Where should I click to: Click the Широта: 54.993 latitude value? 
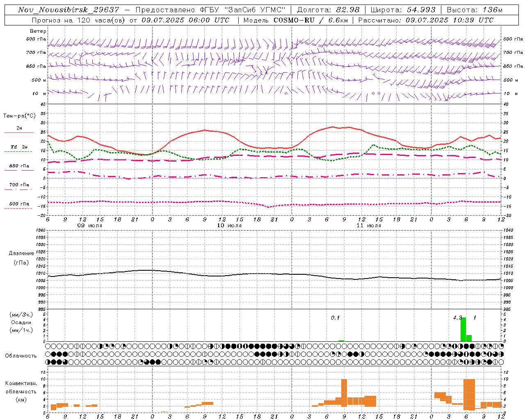(403, 10)
